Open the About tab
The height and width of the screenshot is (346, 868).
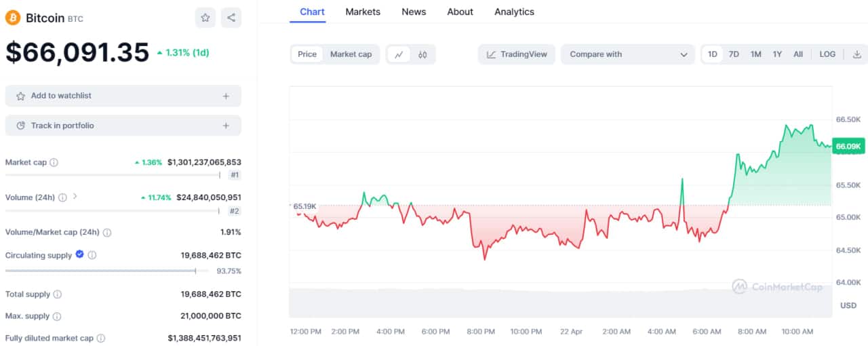tap(460, 12)
